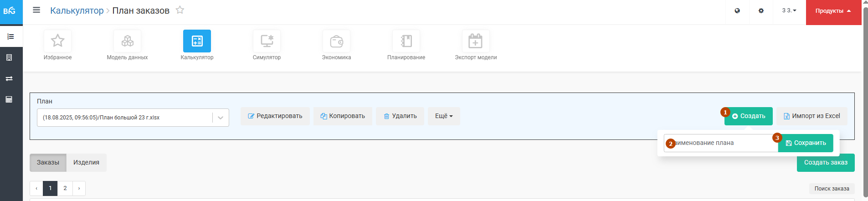
Task: Add page to favorites with star
Action: 180,10
